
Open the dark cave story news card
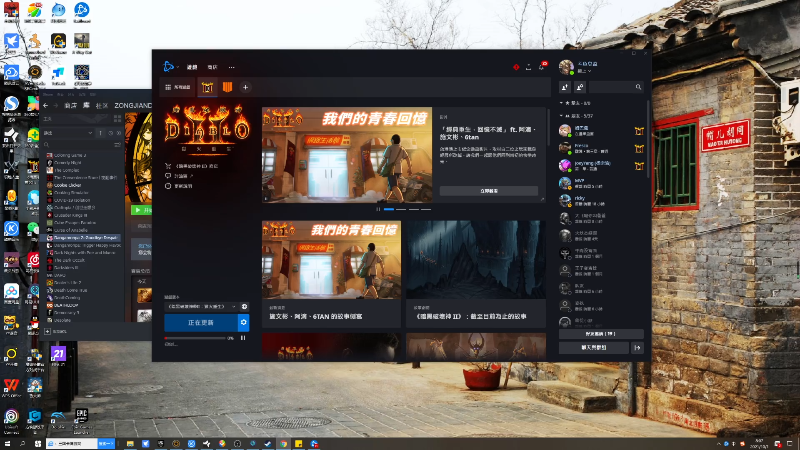pos(476,274)
